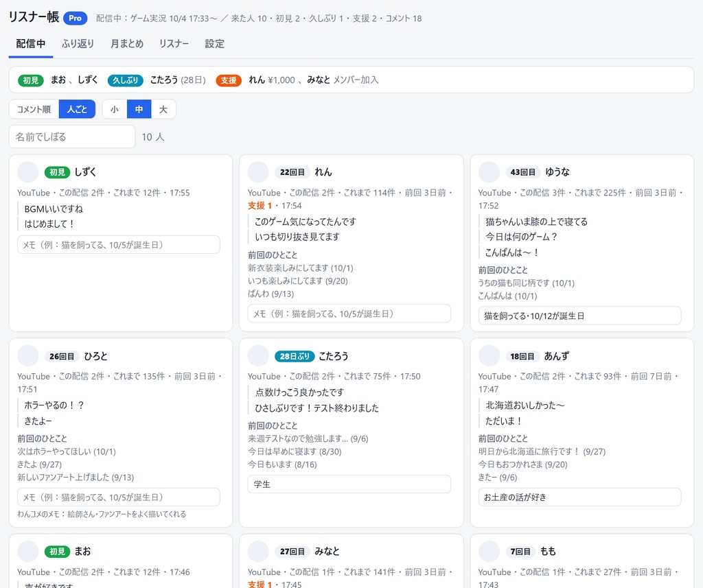Viewport: 703px width, 588px height.
Task: Click past comment 明日から北海道に旅行です！ (9/27)
Action: tap(542, 451)
